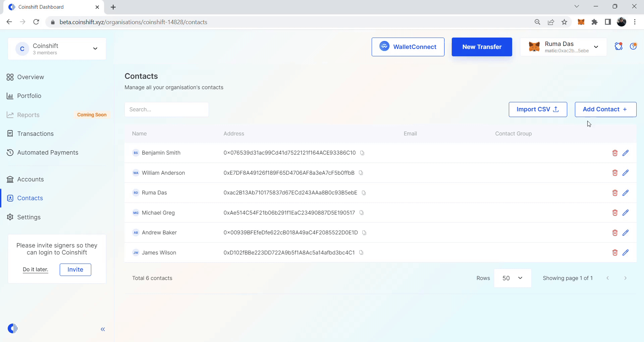This screenshot has width=644, height=342.
Task: Open Automated Payments in sidebar
Action: coord(48,153)
